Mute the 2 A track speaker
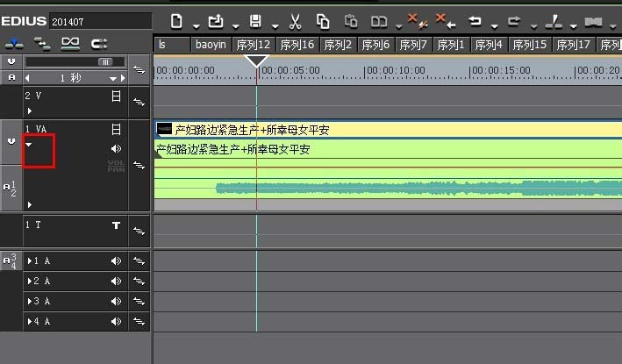622x364 pixels. pyautogui.click(x=116, y=282)
